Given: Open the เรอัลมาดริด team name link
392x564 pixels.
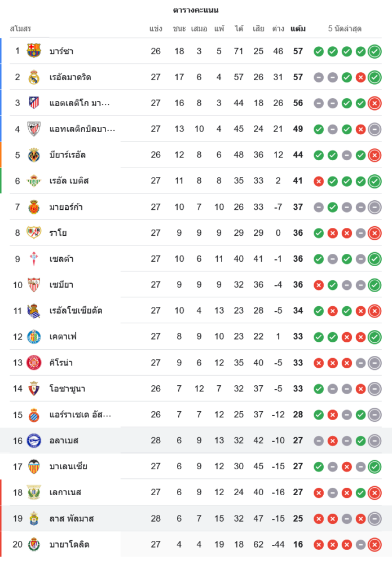Looking at the screenshot, I should click(x=70, y=77).
